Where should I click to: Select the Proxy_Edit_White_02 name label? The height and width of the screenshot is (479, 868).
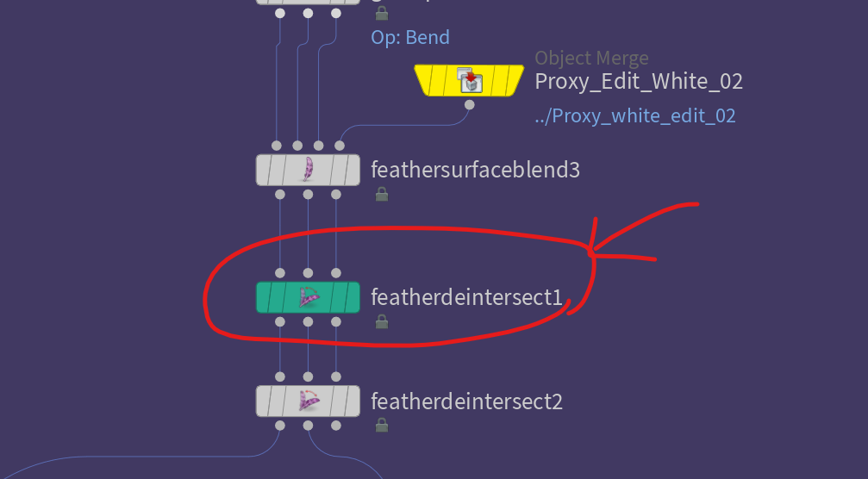638,81
